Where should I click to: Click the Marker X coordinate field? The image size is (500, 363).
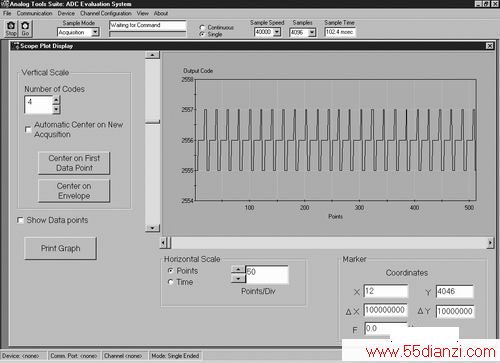coord(386,291)
